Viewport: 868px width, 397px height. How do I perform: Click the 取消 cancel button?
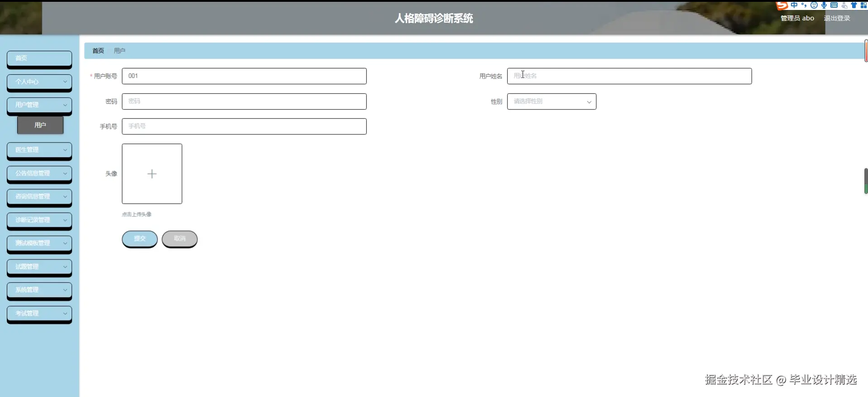click(x=179, y=239)
